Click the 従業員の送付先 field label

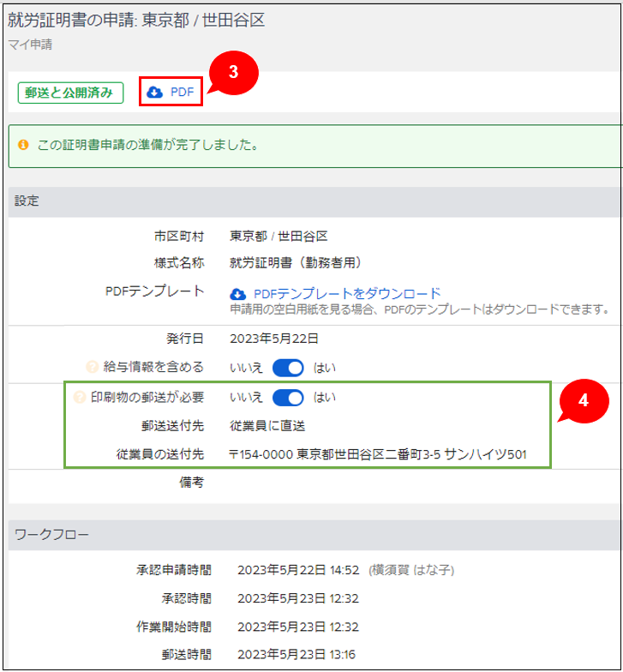pyautogui.click(x=159, y=454)
